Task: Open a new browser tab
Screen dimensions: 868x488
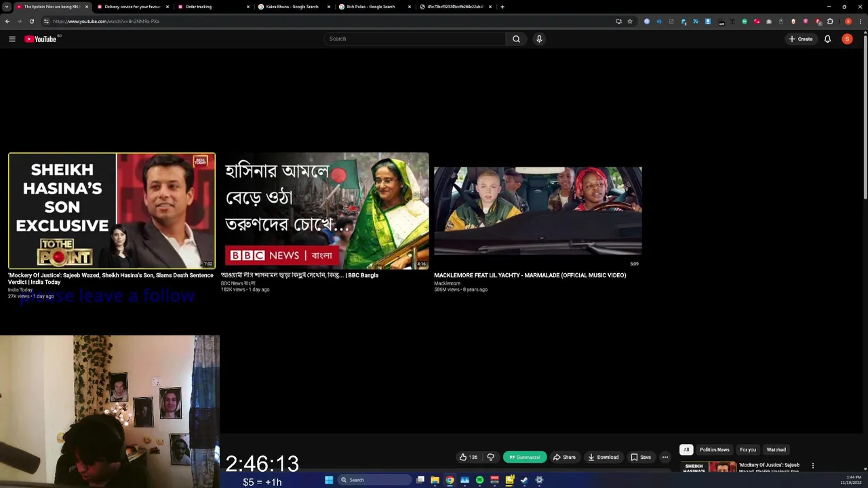Action: (x=502, y=7)
